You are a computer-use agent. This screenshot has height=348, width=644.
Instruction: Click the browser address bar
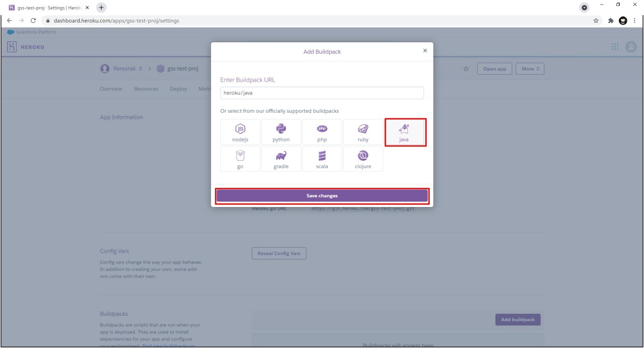[317, 21]
